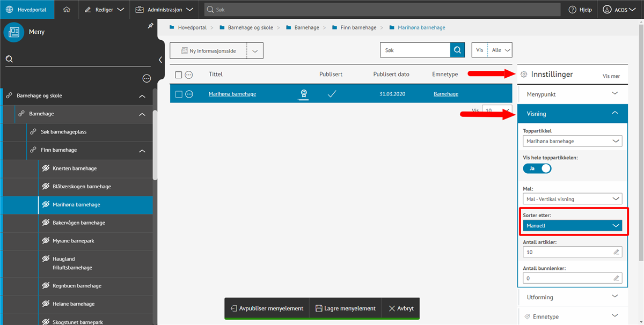Click Lagre menyelement button
This screenshot has height=325, width=644.
tap(345, 308)
